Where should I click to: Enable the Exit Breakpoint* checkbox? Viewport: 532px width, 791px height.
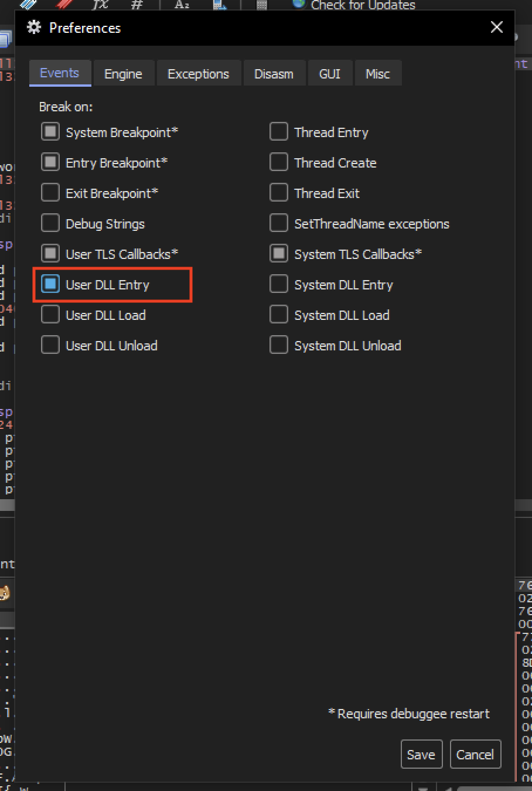[x=50, y=193]
